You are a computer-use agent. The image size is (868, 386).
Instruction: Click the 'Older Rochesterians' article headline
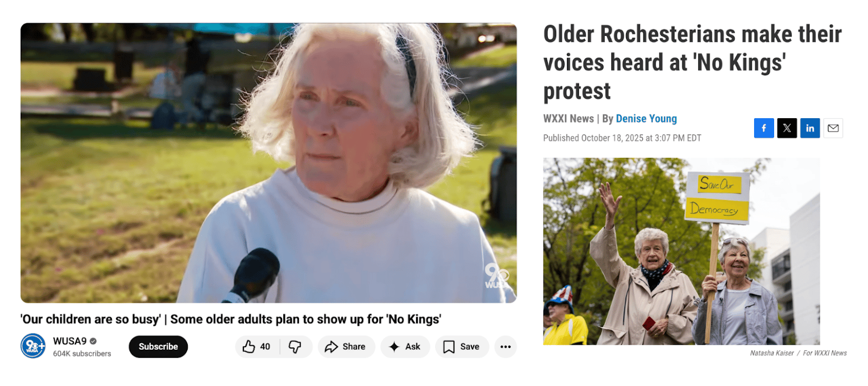click(692, 62)
